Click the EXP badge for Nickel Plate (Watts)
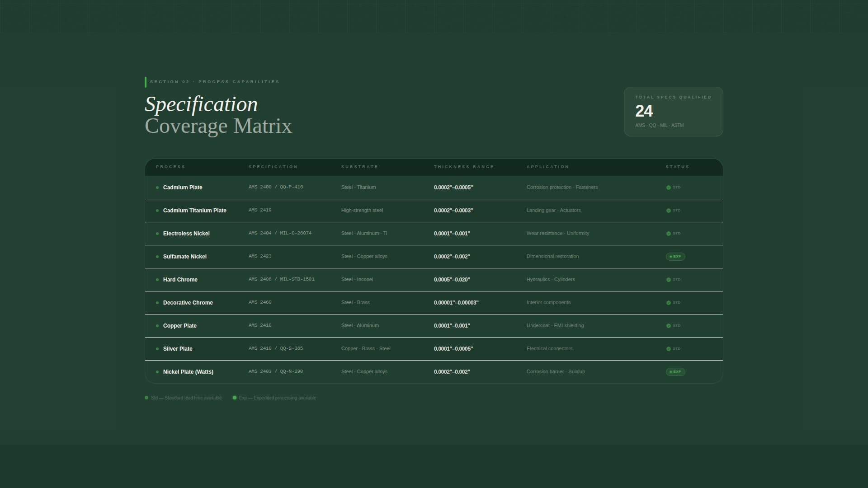Image resolution: width=868 pixels, height=488 pixels. (x=675, y=372)
